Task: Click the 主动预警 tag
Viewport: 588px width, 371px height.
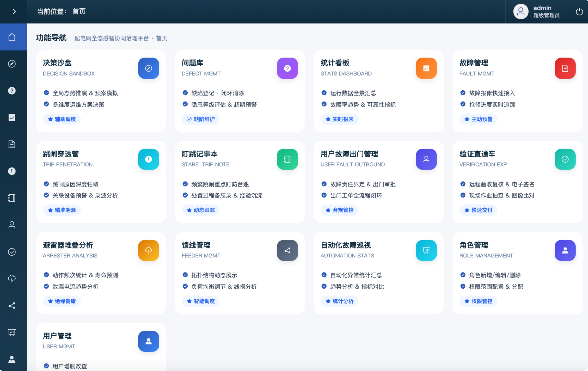Action: [x=478, y=119]
